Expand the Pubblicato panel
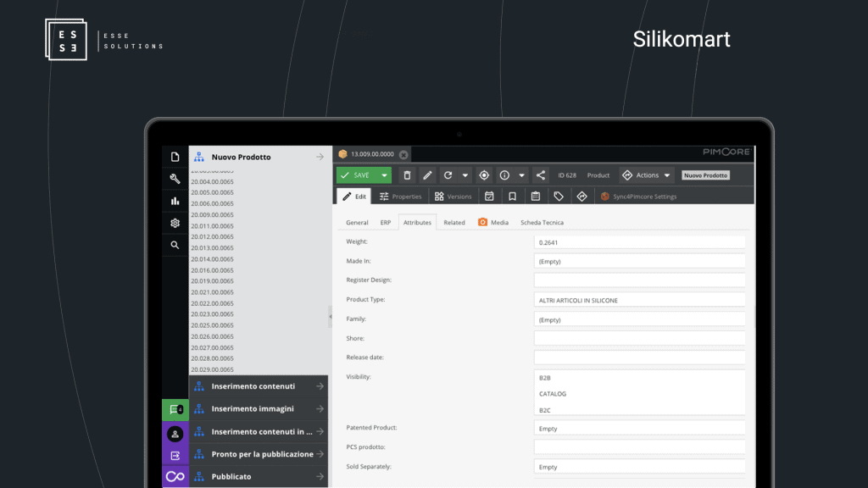 point(259,476)
